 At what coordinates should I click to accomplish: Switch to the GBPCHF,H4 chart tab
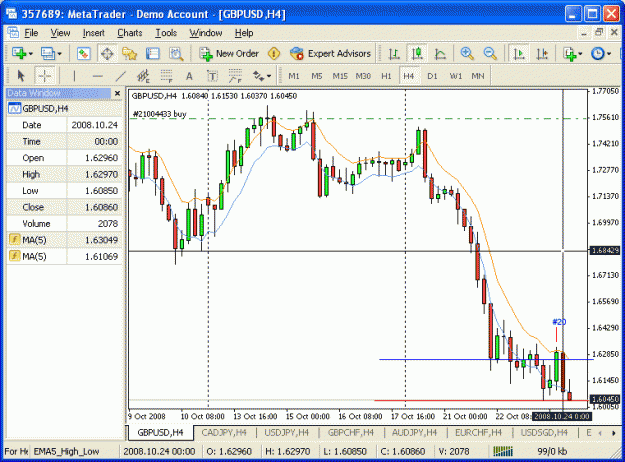tap(350, 433)
